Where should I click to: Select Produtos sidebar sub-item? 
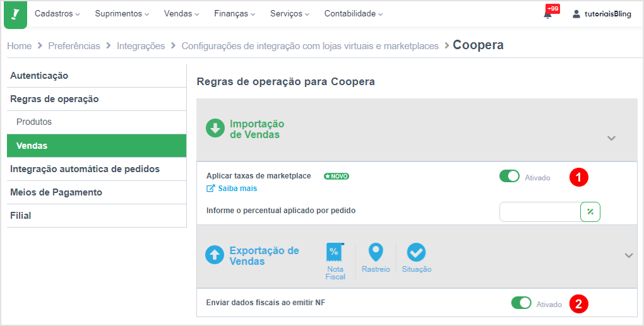click(x=97, y=122)
